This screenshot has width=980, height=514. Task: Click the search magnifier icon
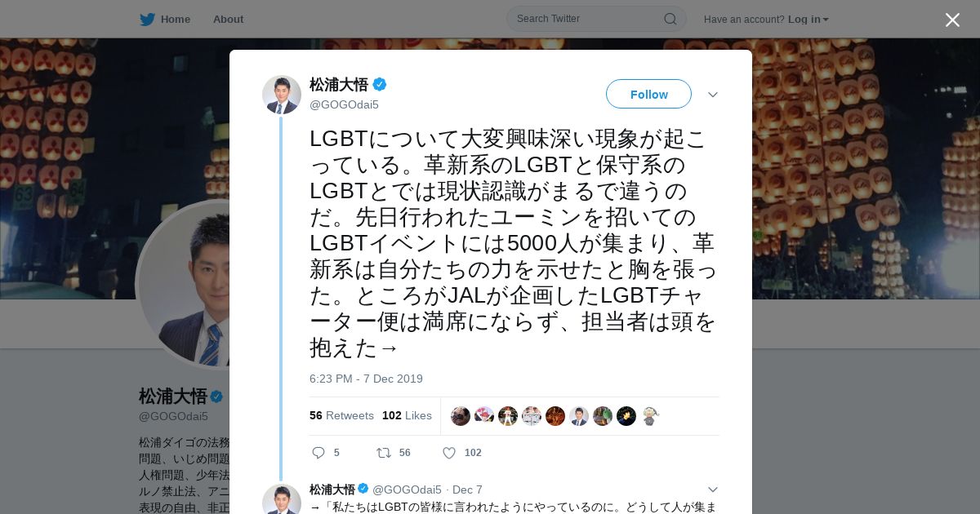(x=670, y=19)
